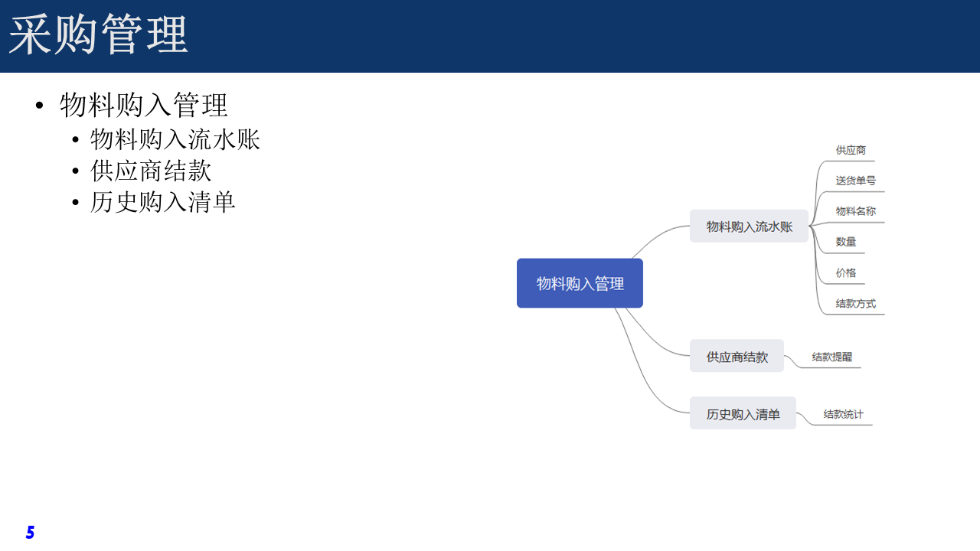The width and height of the screenshot is (980, 551).
Task: Click the gray 历史购入清单 mind map node
Action: (743, 414)
